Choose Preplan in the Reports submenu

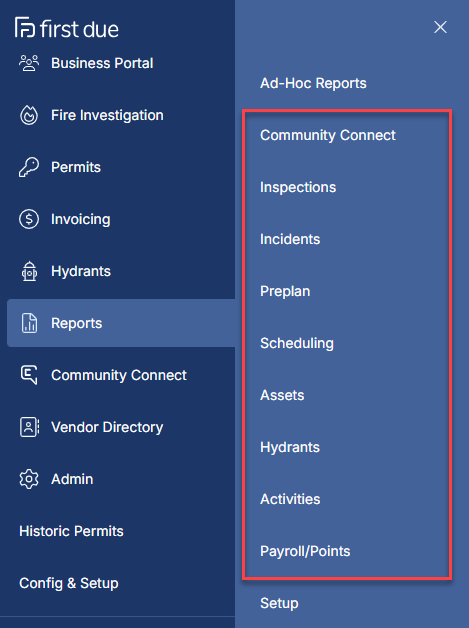pyautogui.click(x=285, y=291)
